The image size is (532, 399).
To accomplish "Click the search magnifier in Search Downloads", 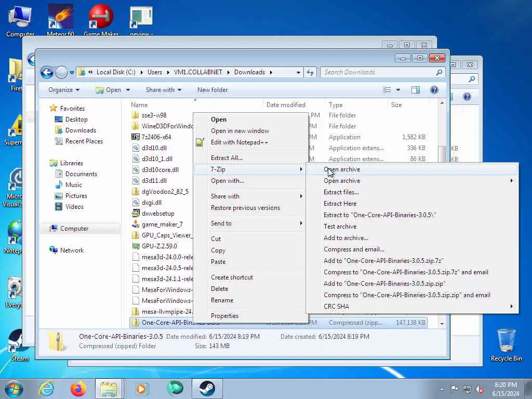I will (x=439, y=72).
